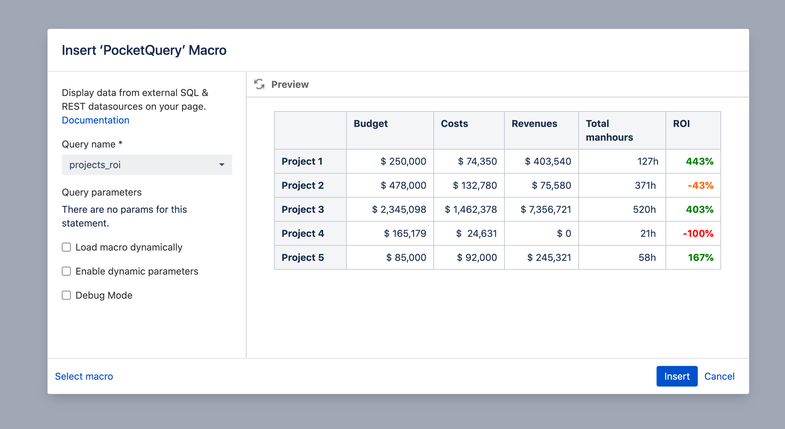
Task: Click the Query parameters label
Action: pyautogui.click(x=102, y=192)
